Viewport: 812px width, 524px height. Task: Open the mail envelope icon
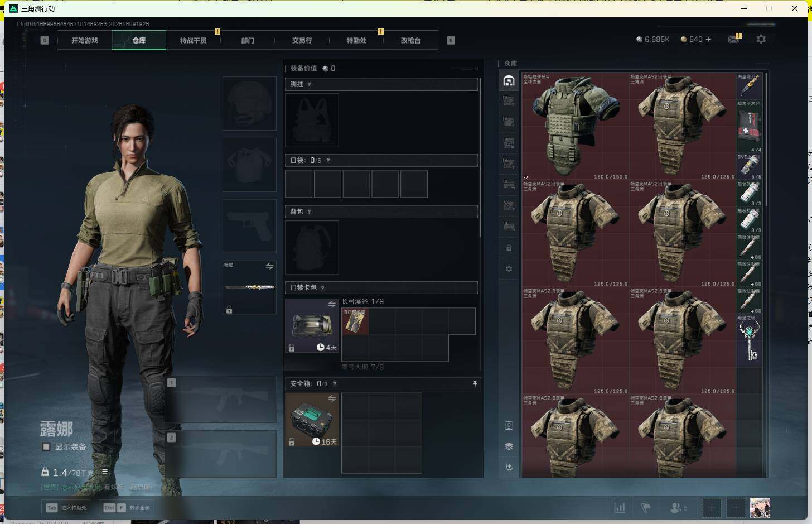point(734,39)
